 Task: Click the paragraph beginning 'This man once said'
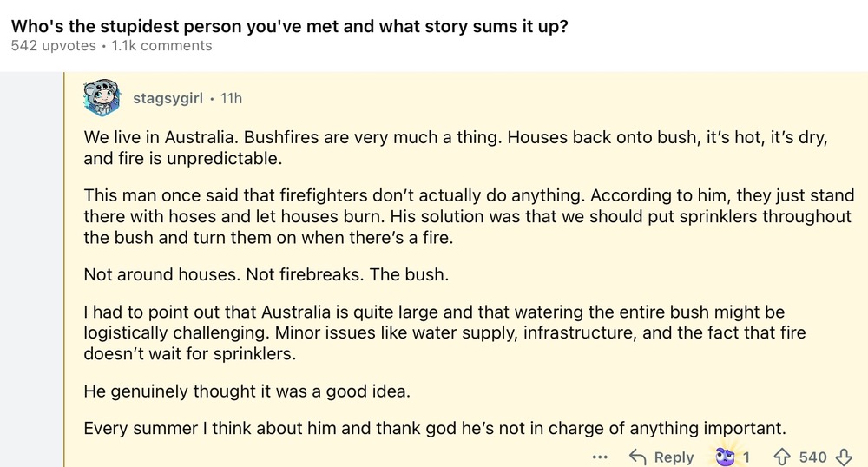(469, 217)
